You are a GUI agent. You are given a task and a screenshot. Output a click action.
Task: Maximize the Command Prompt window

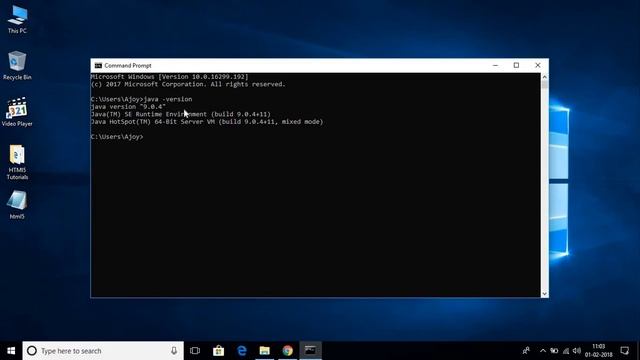pyautogui.click(x=516, y=65)
